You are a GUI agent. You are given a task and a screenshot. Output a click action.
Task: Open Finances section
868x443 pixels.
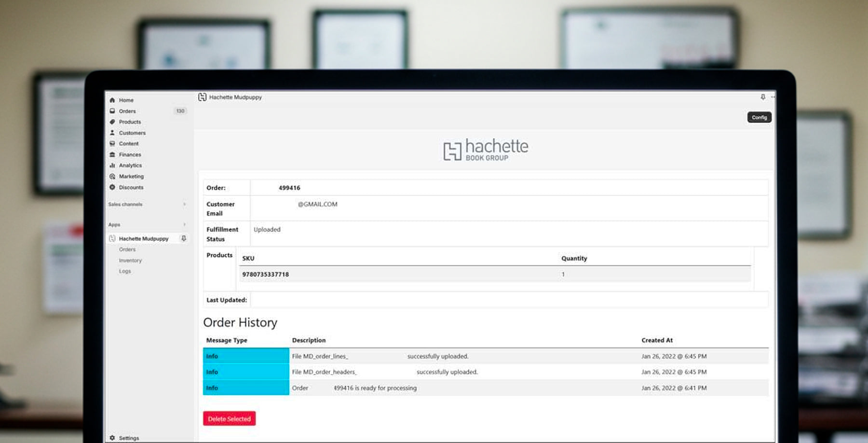130,154
